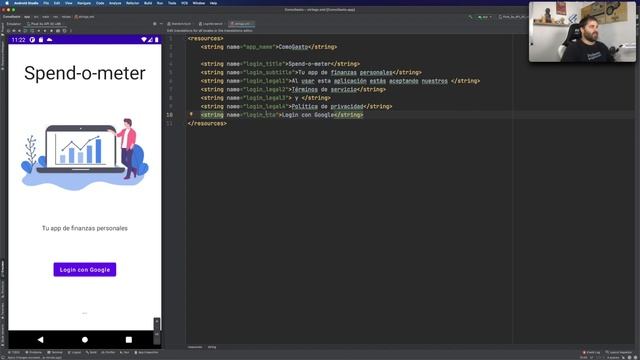The image size is (640, 360).
Task: Click the login_subtitle string line
Action: click(311, 73)
